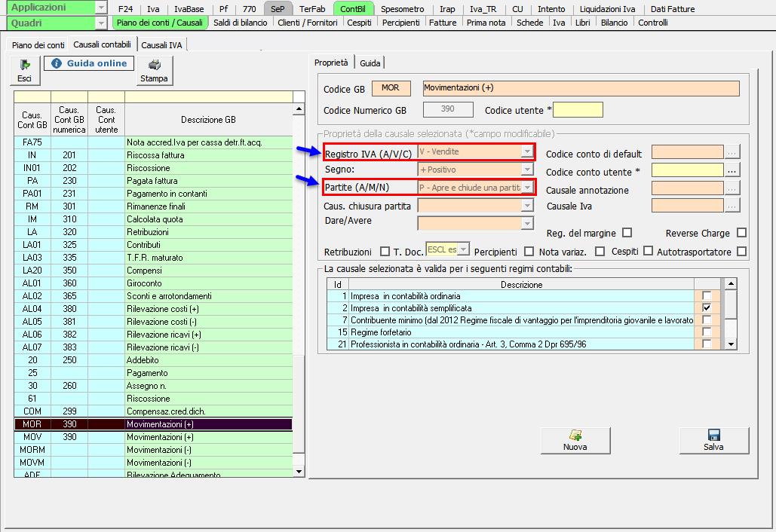Select the Liquidazioni Iva application tab
The width and height of the screenshot is (776, 532).
tap(607, 9)
